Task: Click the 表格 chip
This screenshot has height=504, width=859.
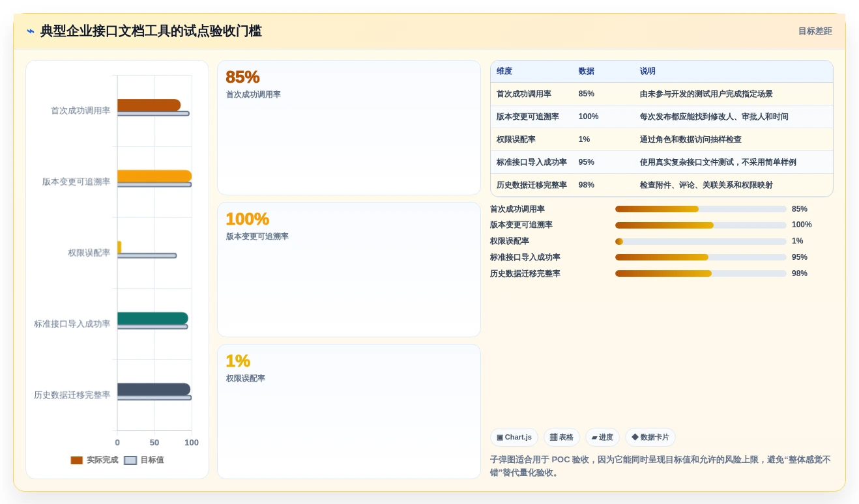Action: coord(562,438)
